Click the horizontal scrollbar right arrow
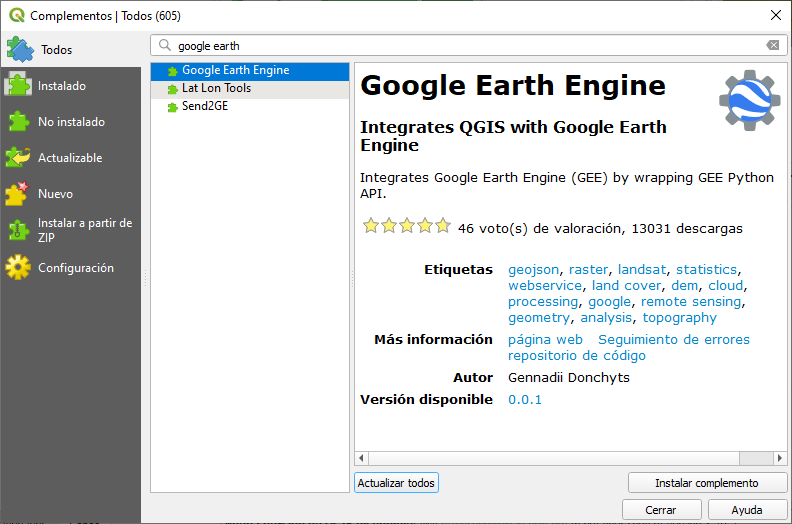The width and height of the screenshot is (792, 524). click(780, 458)
